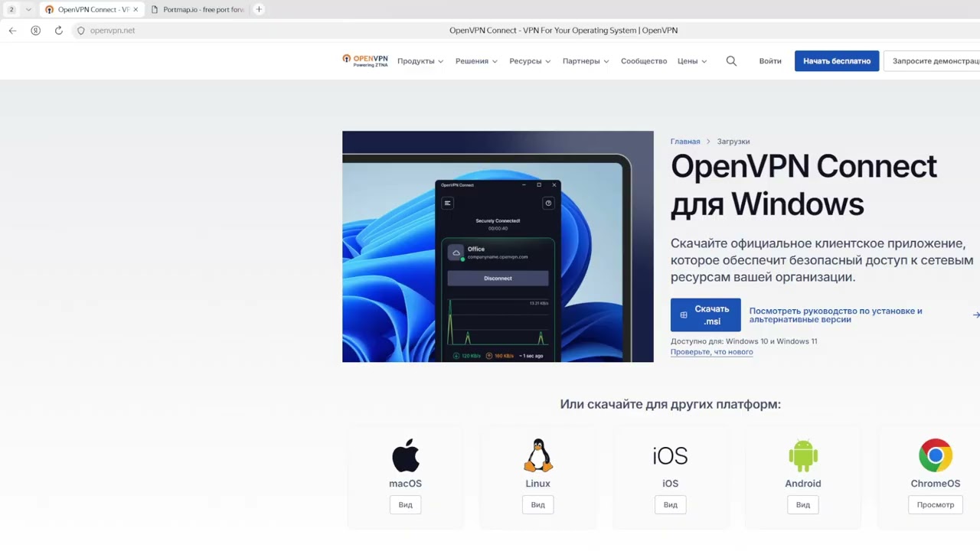Close the OpenVPN Connect tab
The width and height of the screenshot is (980, 551).
136,9
